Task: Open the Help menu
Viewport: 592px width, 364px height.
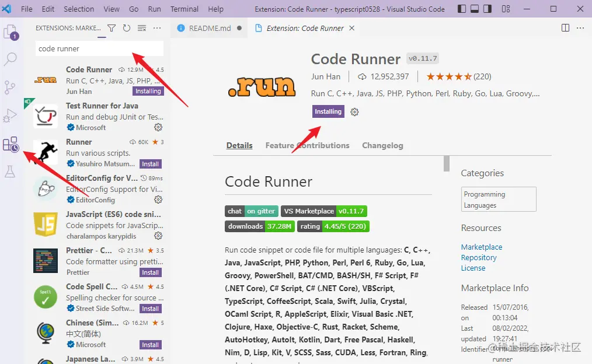Action: [x=215, y=9]
